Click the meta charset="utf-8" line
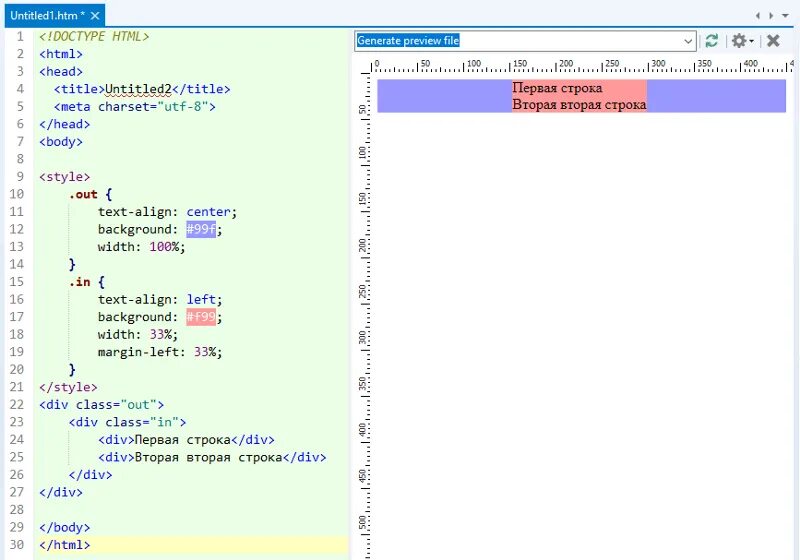Image resolution: width=800 pixels, height=560 pixels. pyautogui.click(x=135, y=107)
